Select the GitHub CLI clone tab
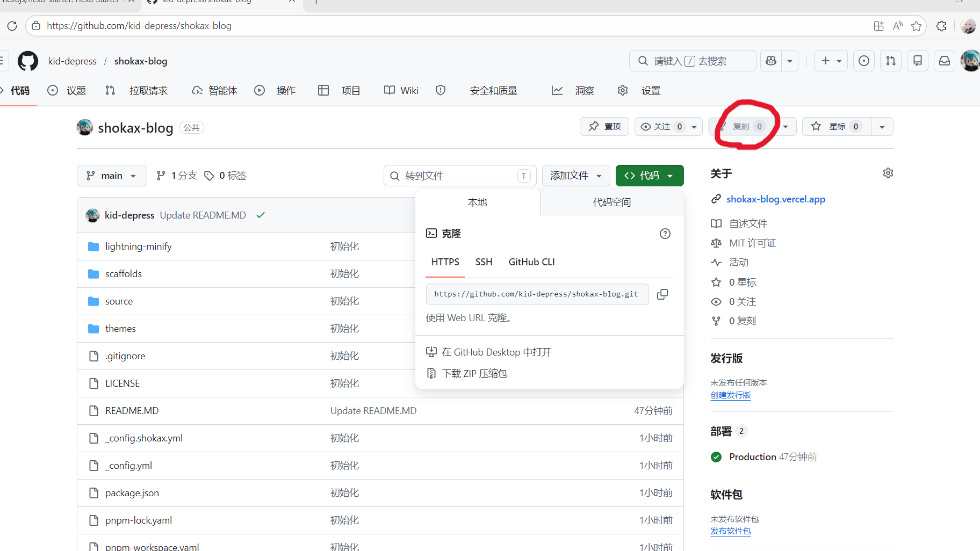This screenshot has height=551, width=980. [532, 262]
